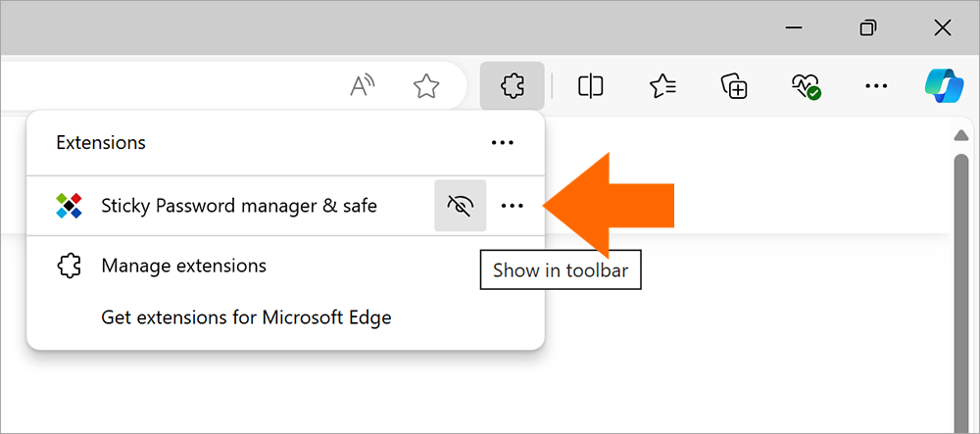980x434 pixels.
Task: Select Sticky Password manager & safe entry
Action: coord(239,206)
